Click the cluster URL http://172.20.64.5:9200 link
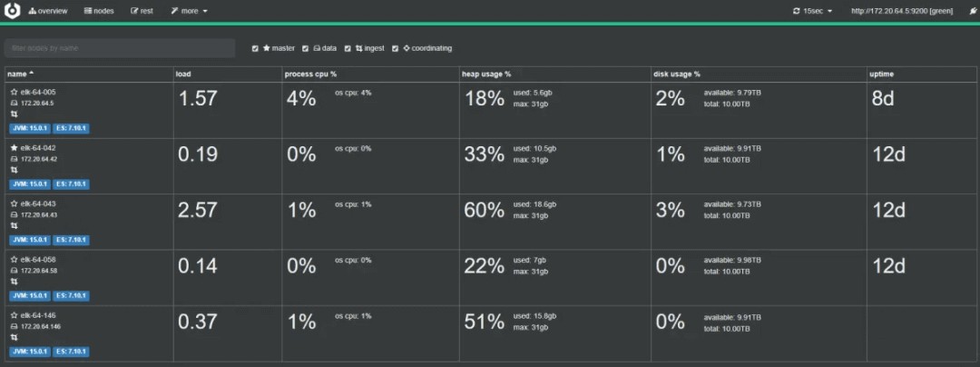Screen dimensions: 980x367 901,11
